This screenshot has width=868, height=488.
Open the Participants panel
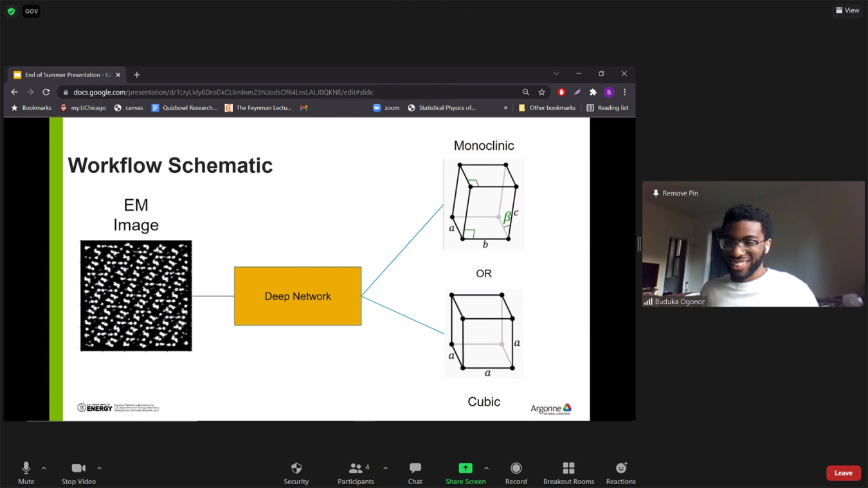pyautogui.click(x=356, y=473)
